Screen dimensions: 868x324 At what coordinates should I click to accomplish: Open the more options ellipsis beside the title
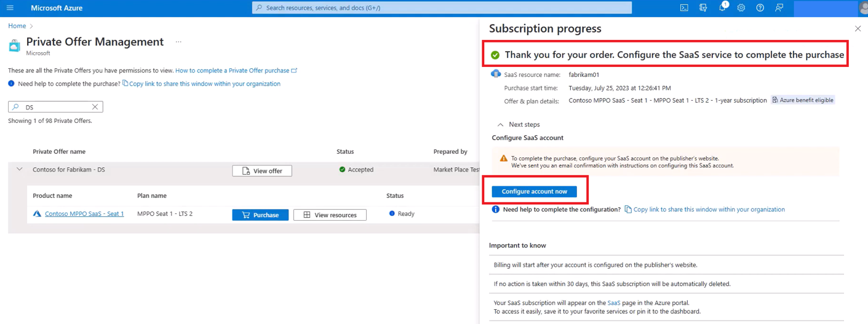pyautogui.click(x=178, y=42)
